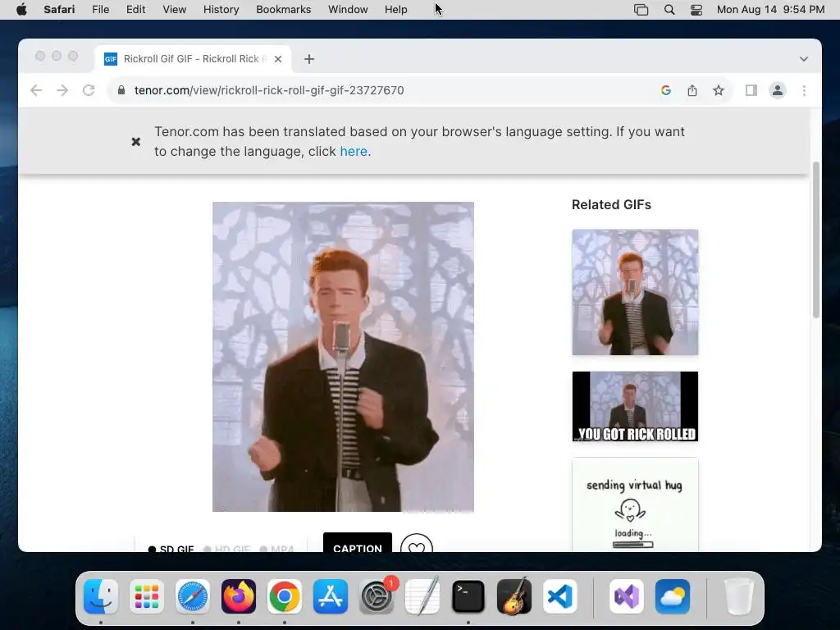Open the Help menu

pyautogui.click(x=396, y=10)
